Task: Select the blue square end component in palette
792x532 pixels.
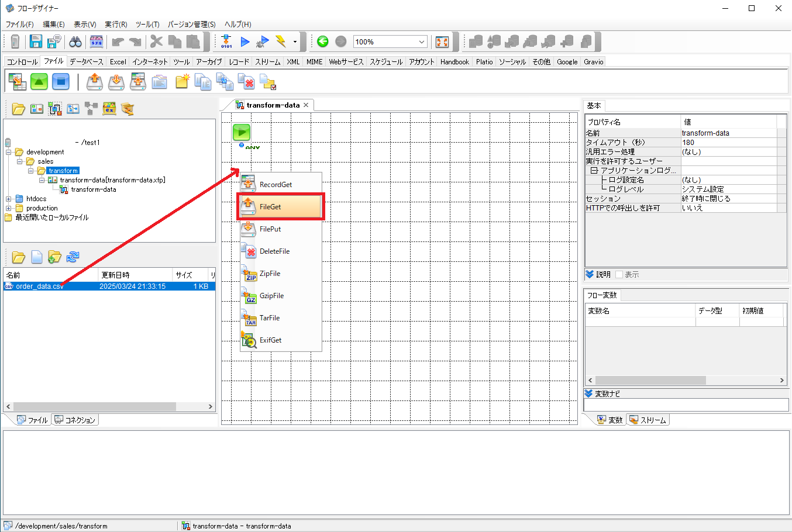Action: (x=61, y=81)
